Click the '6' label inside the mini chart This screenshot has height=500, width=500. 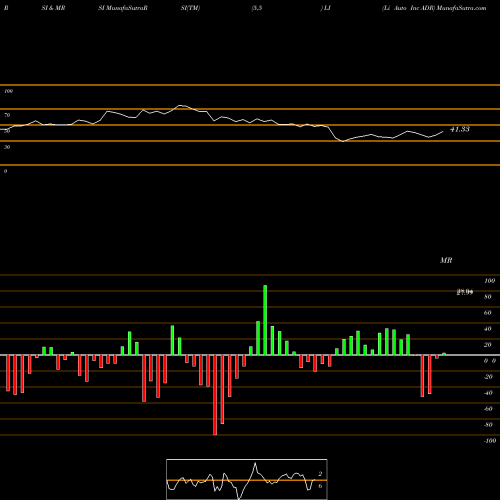click(x=320, y=486)
